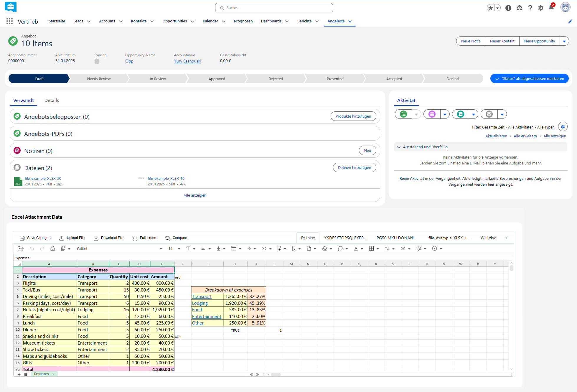
Task: Click eraser clear icon in toolbar
Action: tap(324, 248)
